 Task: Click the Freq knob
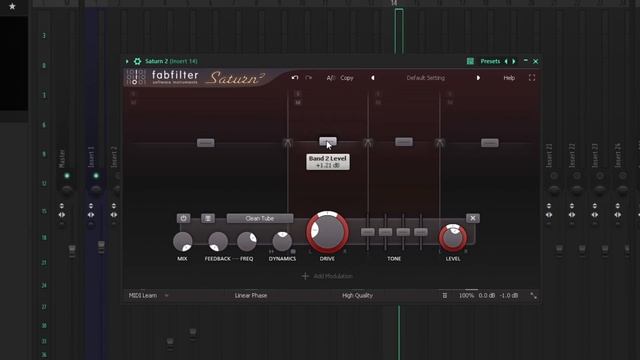pos(247,242)
